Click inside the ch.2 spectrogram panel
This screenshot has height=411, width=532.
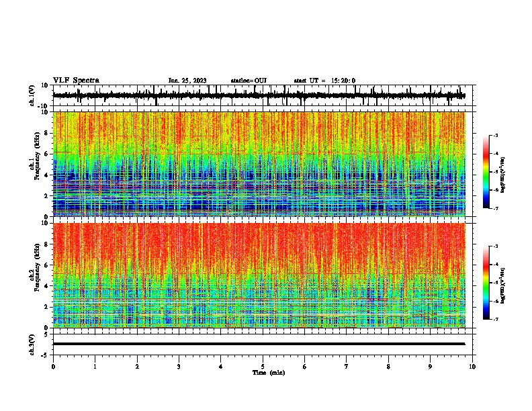click(x=259, y=275)
